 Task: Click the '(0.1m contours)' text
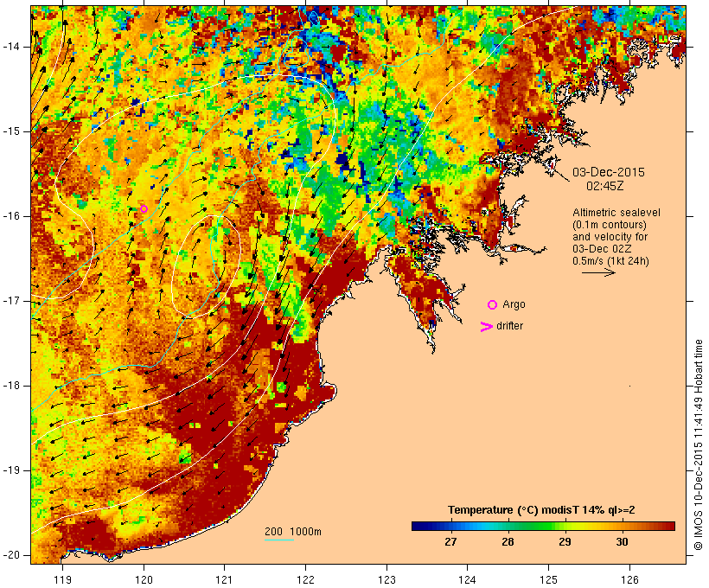[609, 225]
